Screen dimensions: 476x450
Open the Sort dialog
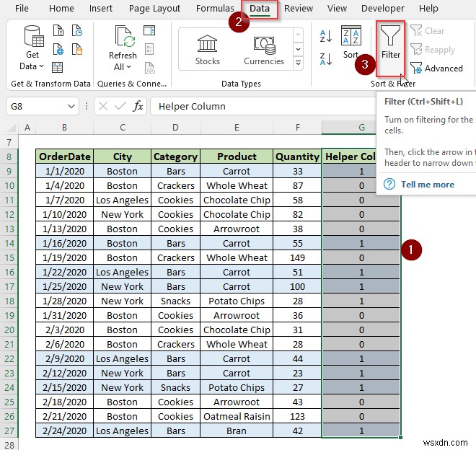click(x=351, y=43)
